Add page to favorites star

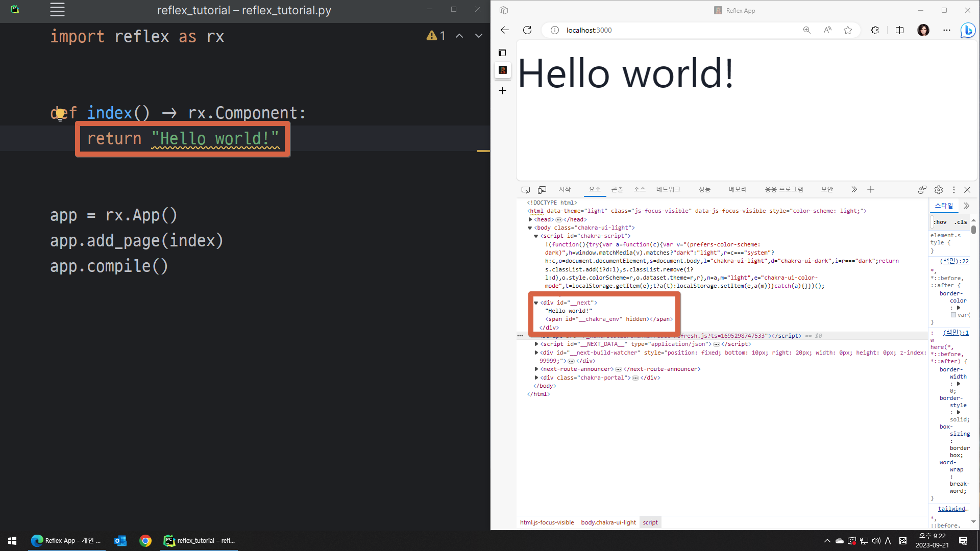(848, 30)
